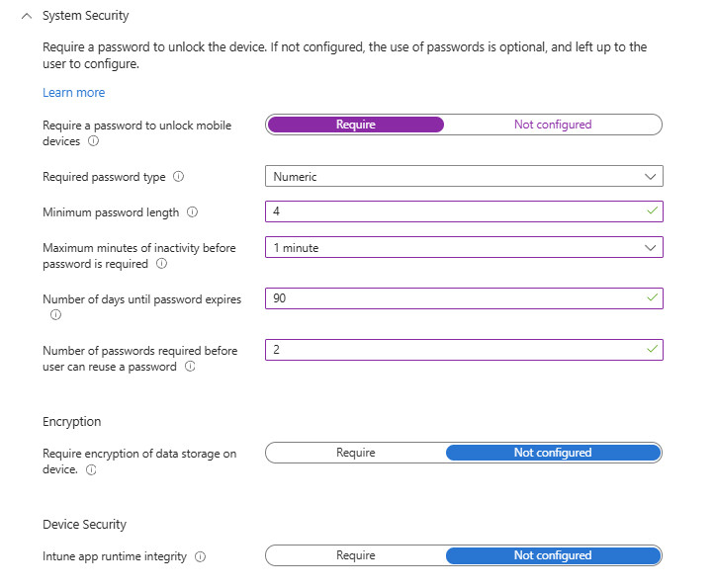The height and width of the screenshot is (588, 714).
Task: Click info icon for Maximum minutes of inactivity
Action: pyautogui.click(x=161, y=264)
